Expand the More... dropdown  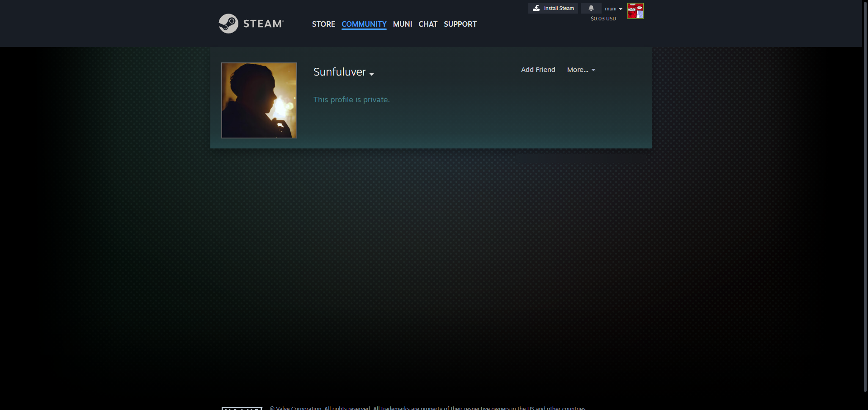[x=581, y=70]
